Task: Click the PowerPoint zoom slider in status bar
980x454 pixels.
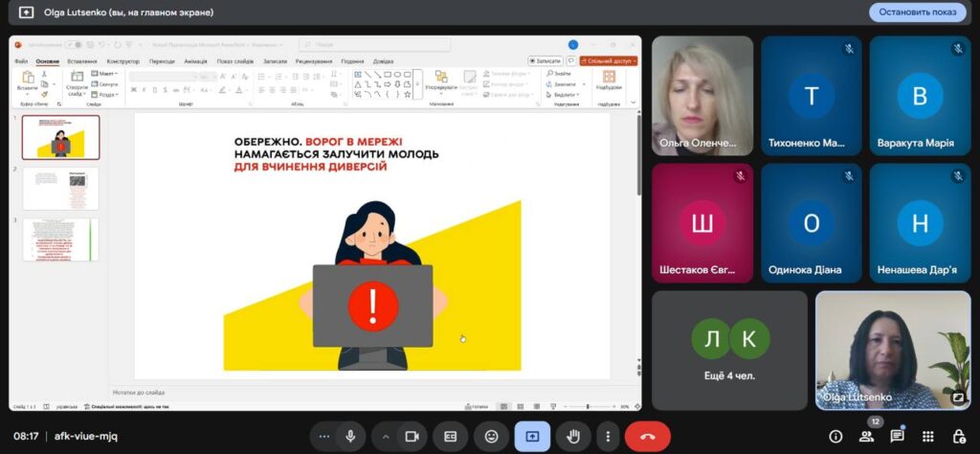Action: tap(587, 406)
